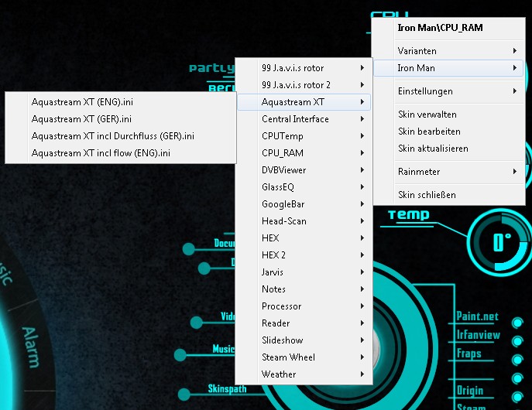
Task: Open the Weather submenu
Action: [x=304, y=374]
